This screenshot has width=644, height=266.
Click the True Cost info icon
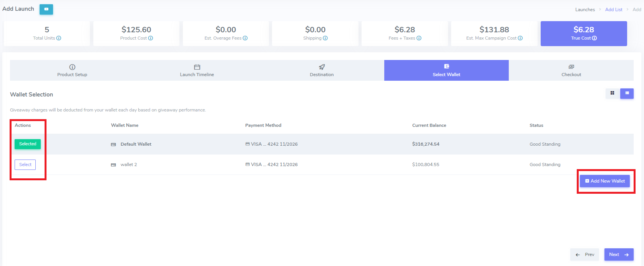594,38
